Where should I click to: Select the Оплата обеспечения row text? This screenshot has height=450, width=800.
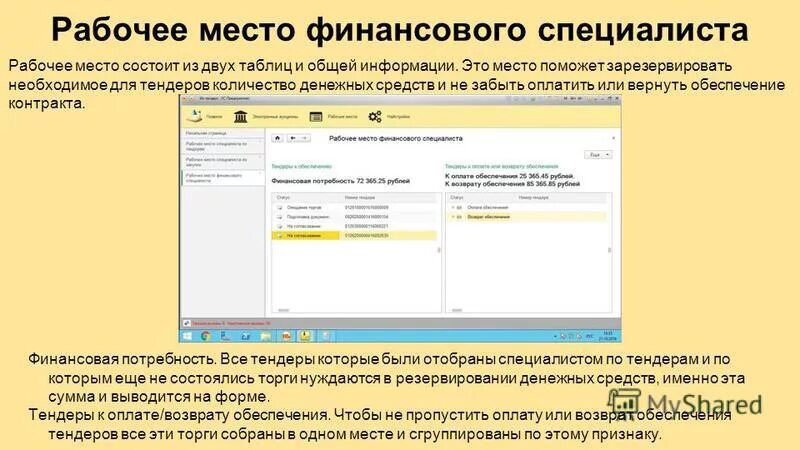488,208
